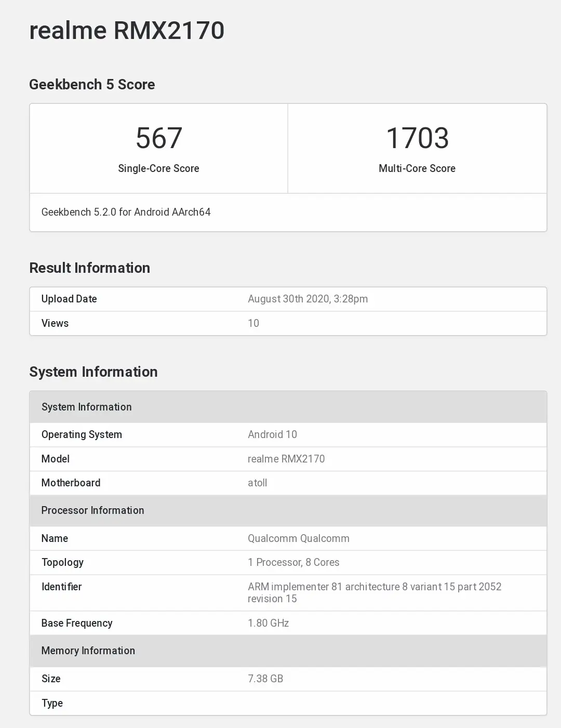Select the views count 10
561x728 pixels.
[253, 323]
